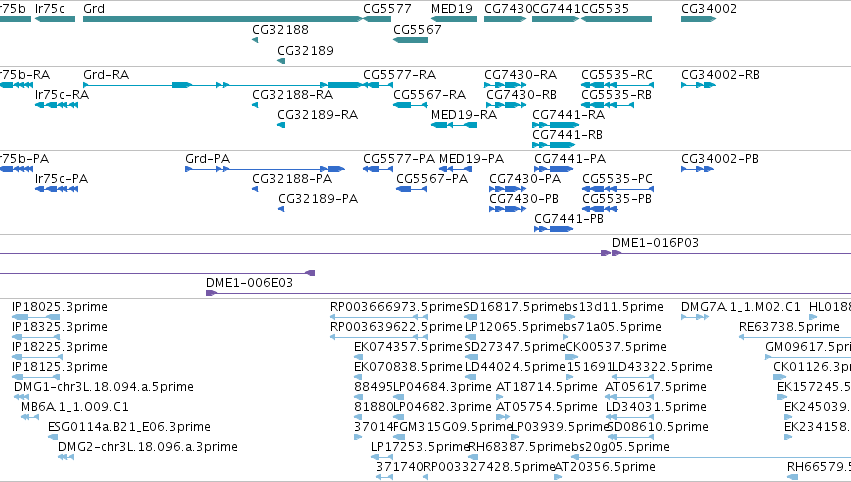851x482 pixels.
Task: Select the CG5535-PC protein label
Action: 617,179
